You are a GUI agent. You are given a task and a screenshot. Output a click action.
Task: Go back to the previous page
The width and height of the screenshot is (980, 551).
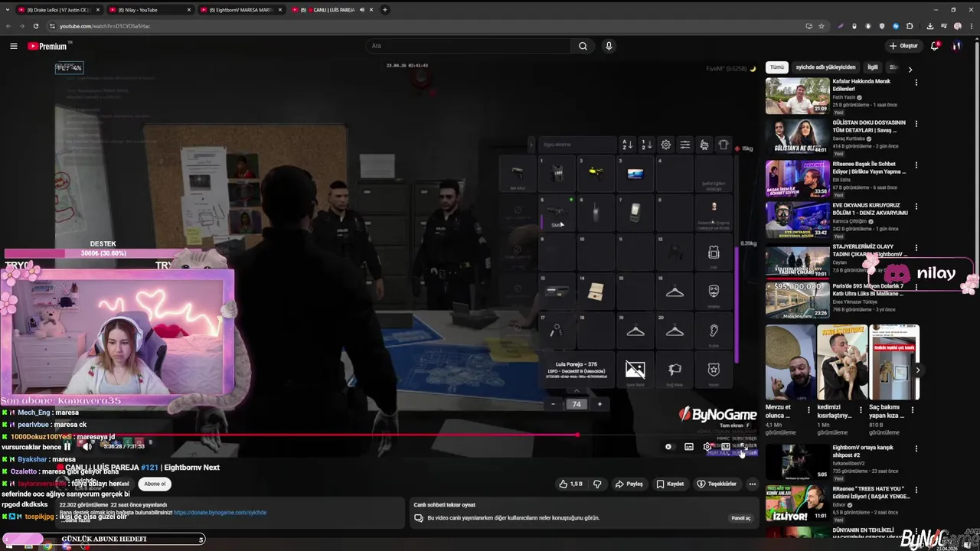tap(8, 26)
